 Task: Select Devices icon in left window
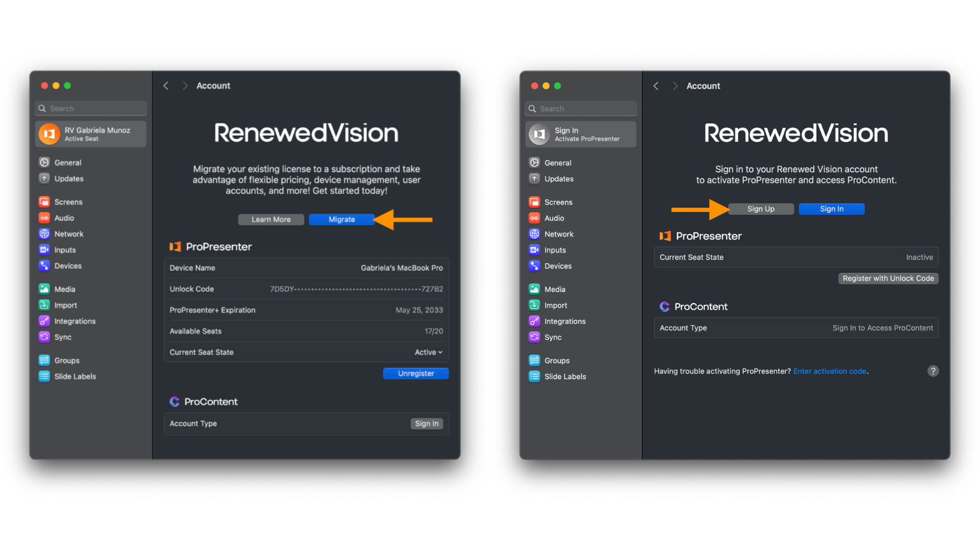44,265
